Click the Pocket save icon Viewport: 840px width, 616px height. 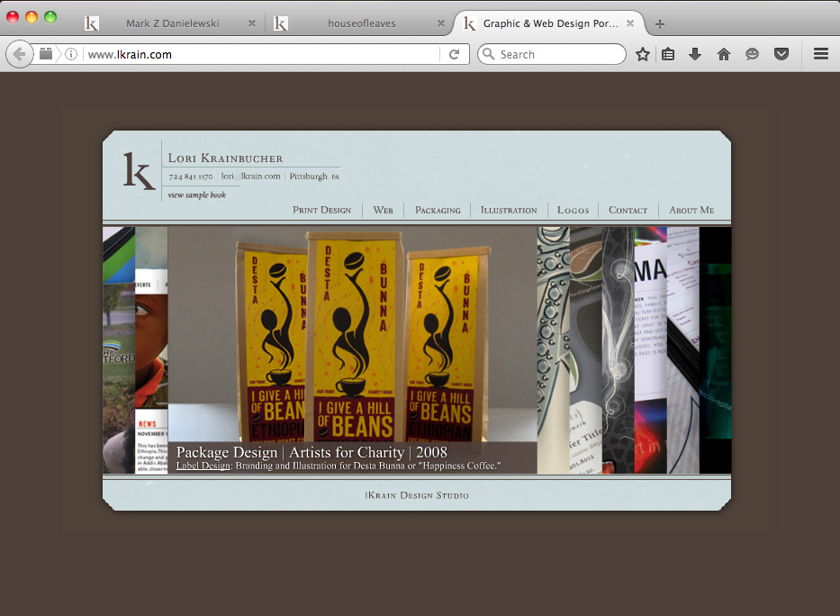coord(781,54)
